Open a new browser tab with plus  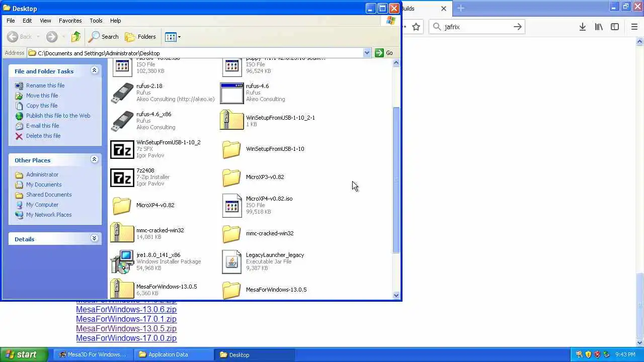pyautogui.click(x=461, y=8)
